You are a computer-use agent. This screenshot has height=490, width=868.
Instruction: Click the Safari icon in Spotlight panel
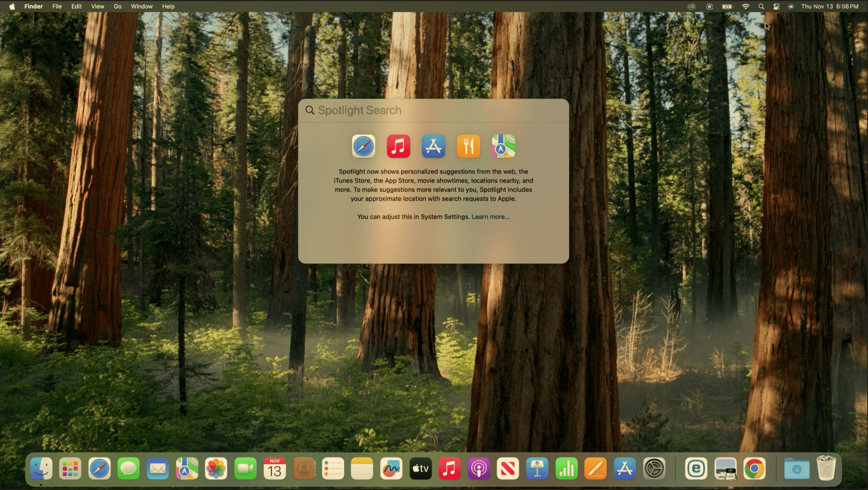click(x=363, y=146)
